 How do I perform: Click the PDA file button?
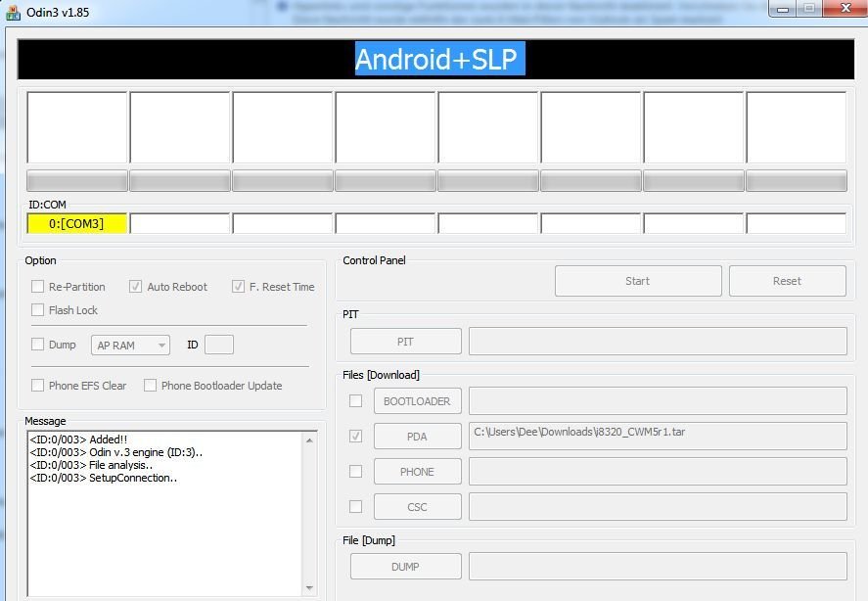418,437
